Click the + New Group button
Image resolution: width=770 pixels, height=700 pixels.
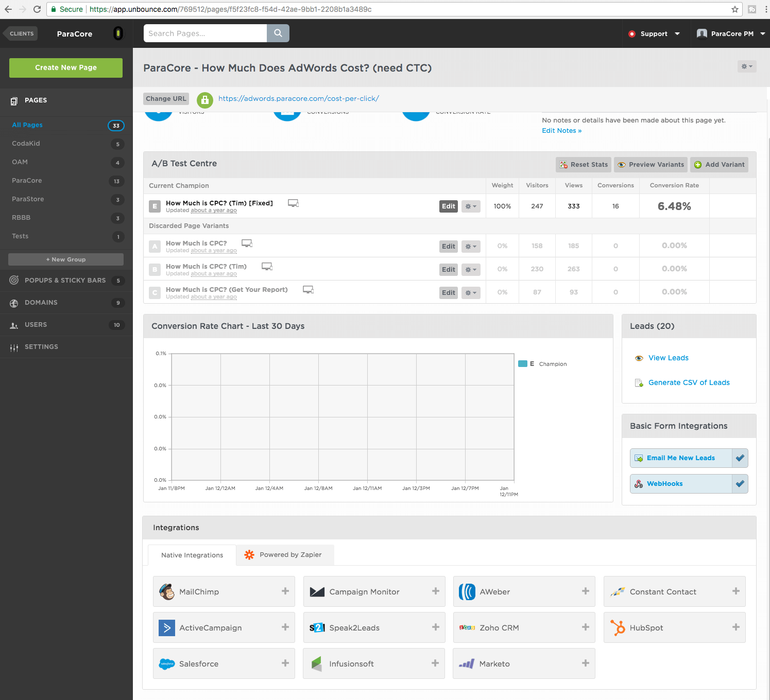pos(66,259)
